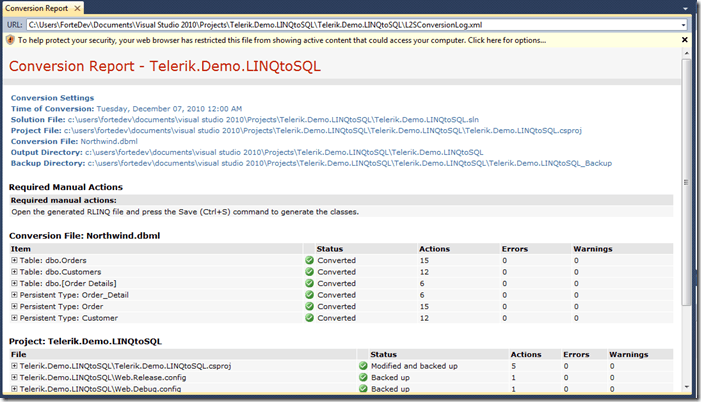Click Actions value 15 for dbo.Orders

(x=424, y=260)
